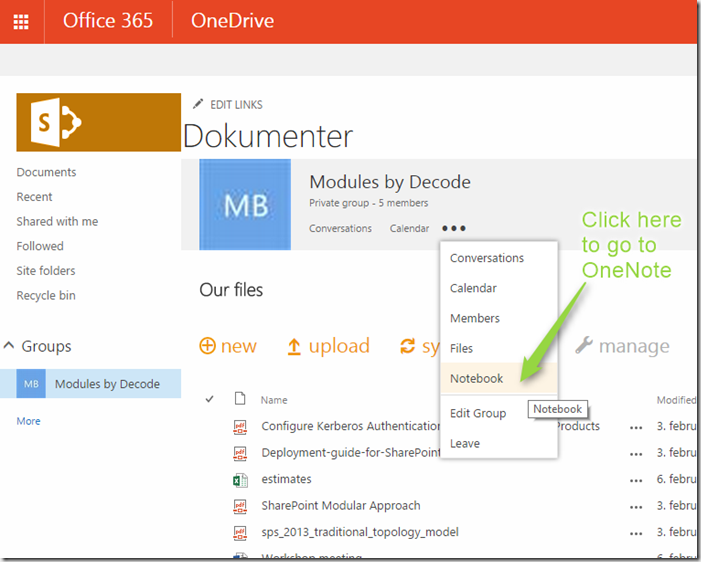
Task: Click the upload button above the file list
Action: [x=328, y=346]
